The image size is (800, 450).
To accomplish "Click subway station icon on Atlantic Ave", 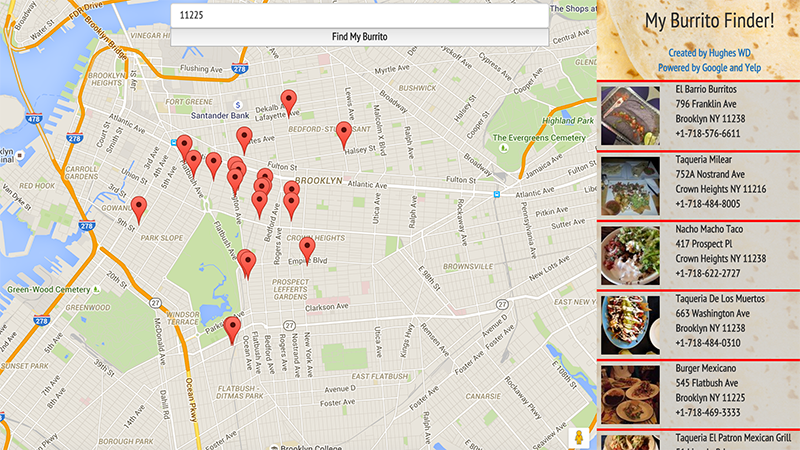I will [496, 194].
